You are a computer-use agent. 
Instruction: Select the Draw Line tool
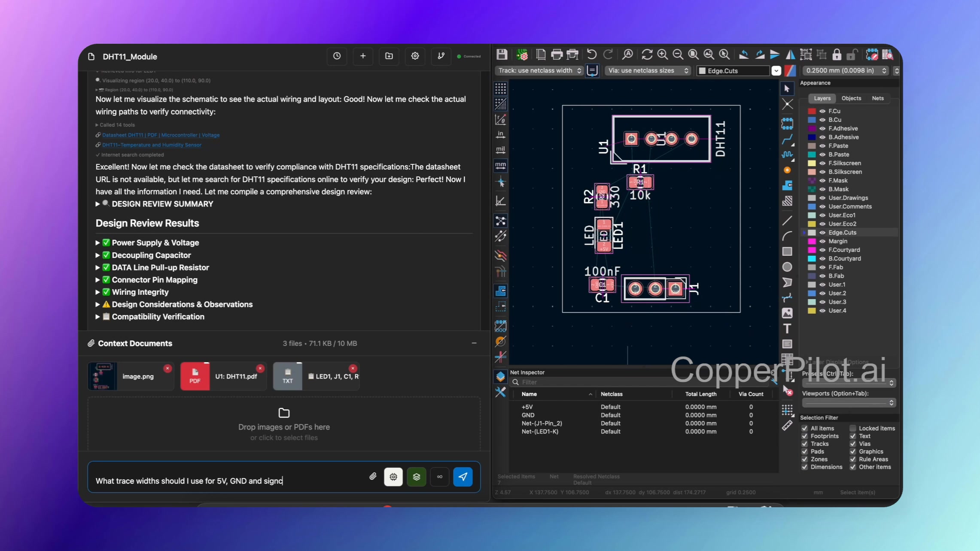pyautogui.click(x=787, y=221)
